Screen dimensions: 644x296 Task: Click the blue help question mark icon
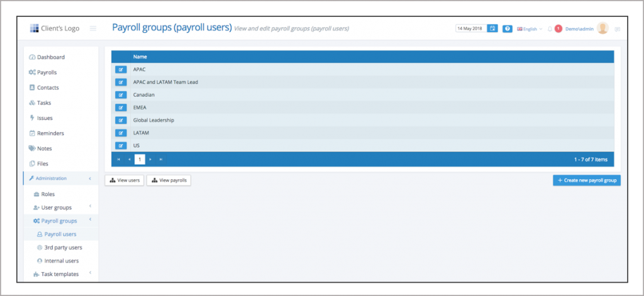pyautogui.click(x=508, y=29)
